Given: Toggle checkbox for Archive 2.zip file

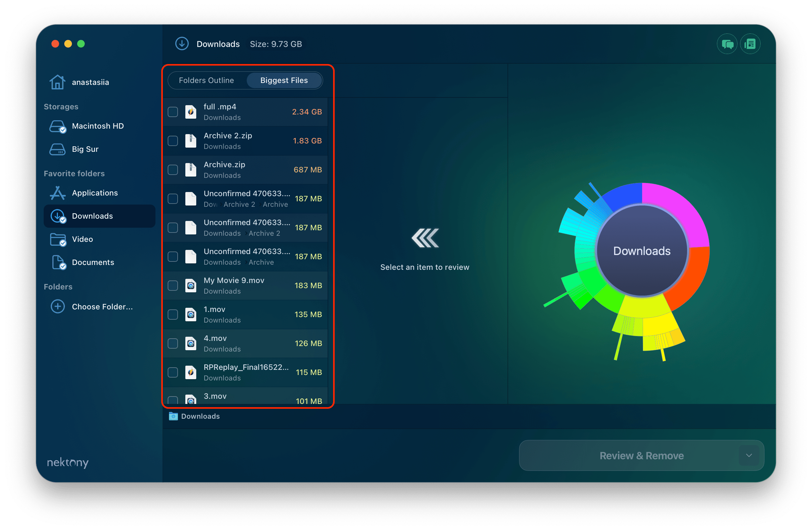Looking at the screenshot, I should pyautogui.click(x=173, y=141).
